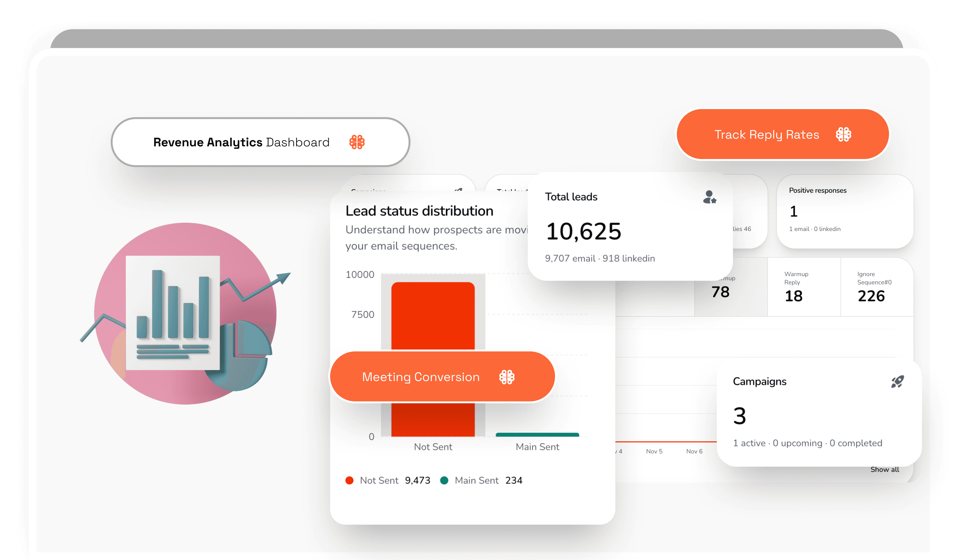Select the Warmup Reply stat tile
Image resolution: width=966 pixels, height=560 pixels.
coord(804,287)
